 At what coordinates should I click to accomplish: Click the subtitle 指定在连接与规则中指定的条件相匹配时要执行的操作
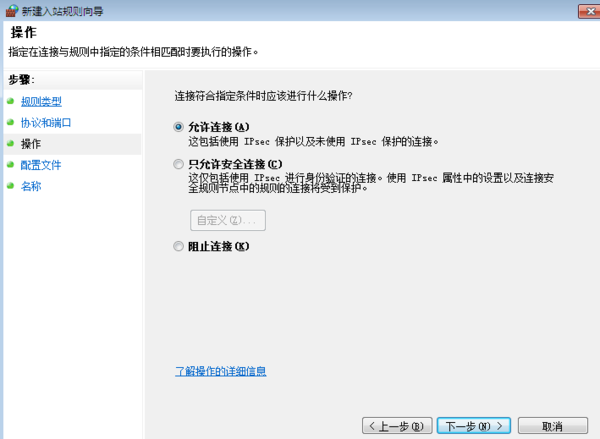pos(133,52)
